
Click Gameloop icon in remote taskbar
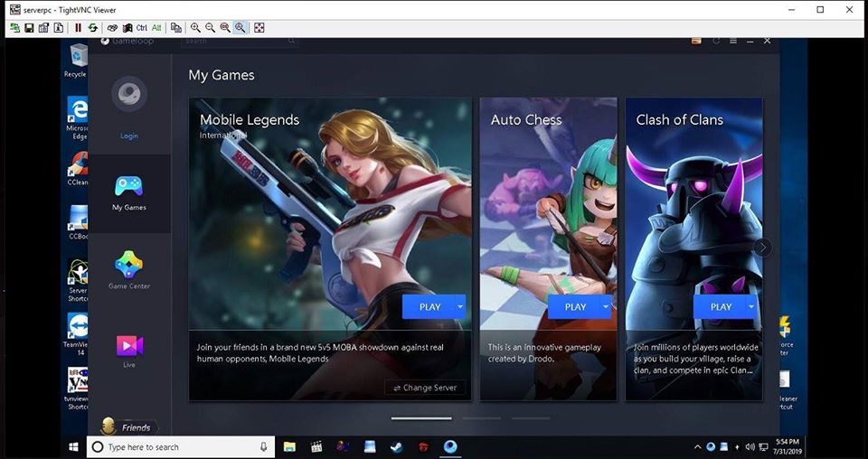coord(450,447)
